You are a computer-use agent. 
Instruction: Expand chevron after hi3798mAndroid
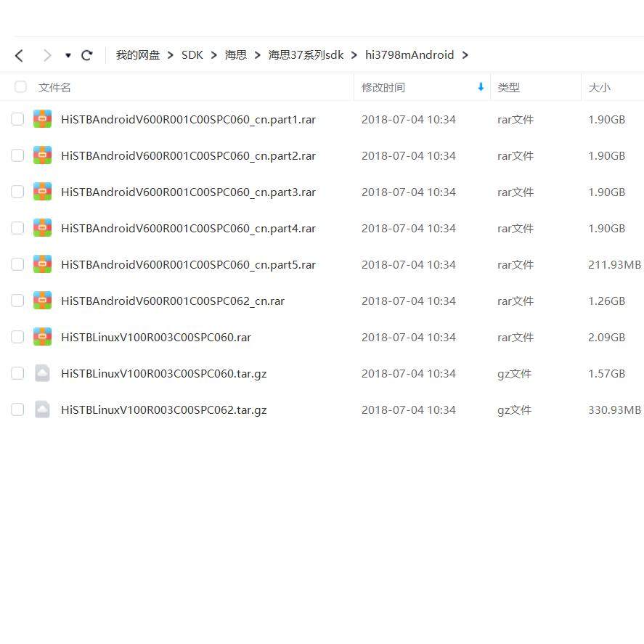(465, 55)
